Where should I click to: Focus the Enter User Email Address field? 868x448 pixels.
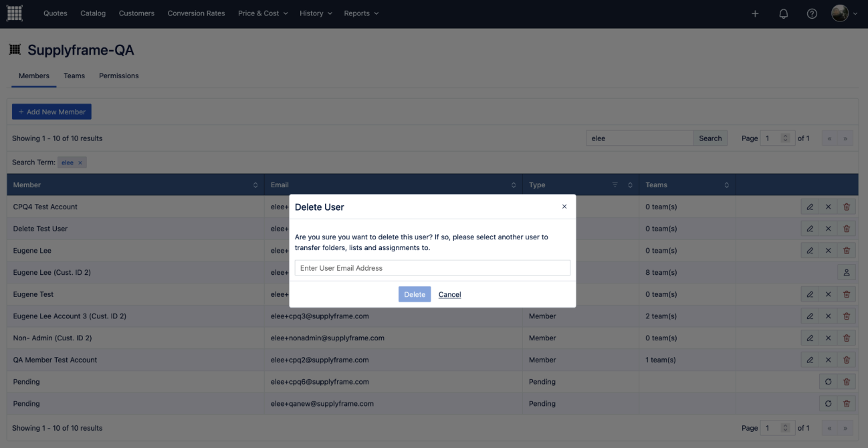tap(433, 268)
